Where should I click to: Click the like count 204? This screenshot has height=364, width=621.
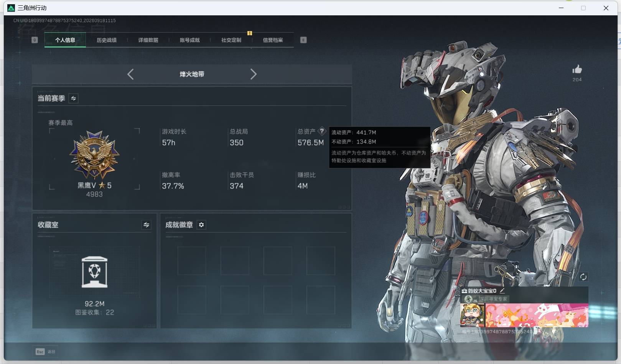click(577, 80)
